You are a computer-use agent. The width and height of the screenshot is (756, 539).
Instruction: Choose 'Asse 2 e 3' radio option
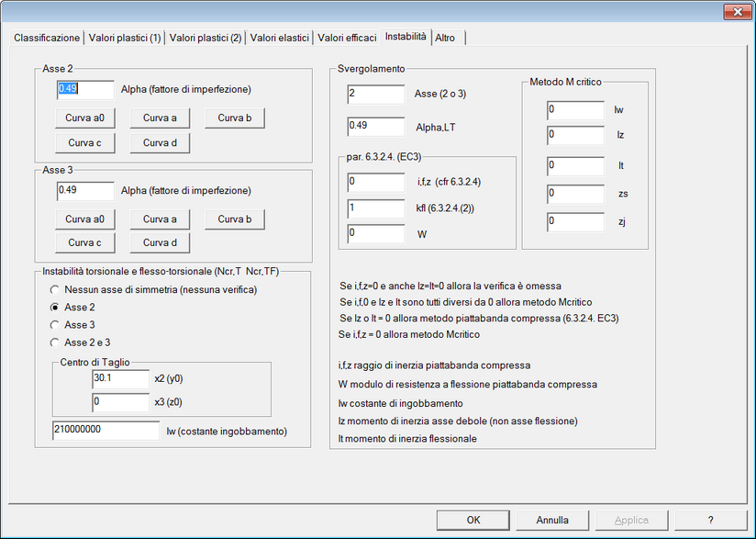pyautogui.click(x=55, y=342)
